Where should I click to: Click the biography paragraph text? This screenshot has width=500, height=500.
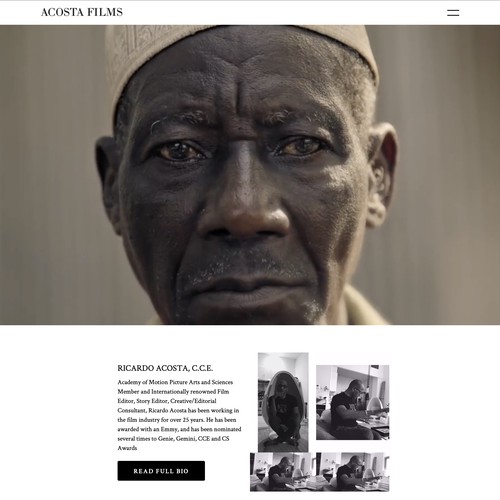(x=179, y=415)
